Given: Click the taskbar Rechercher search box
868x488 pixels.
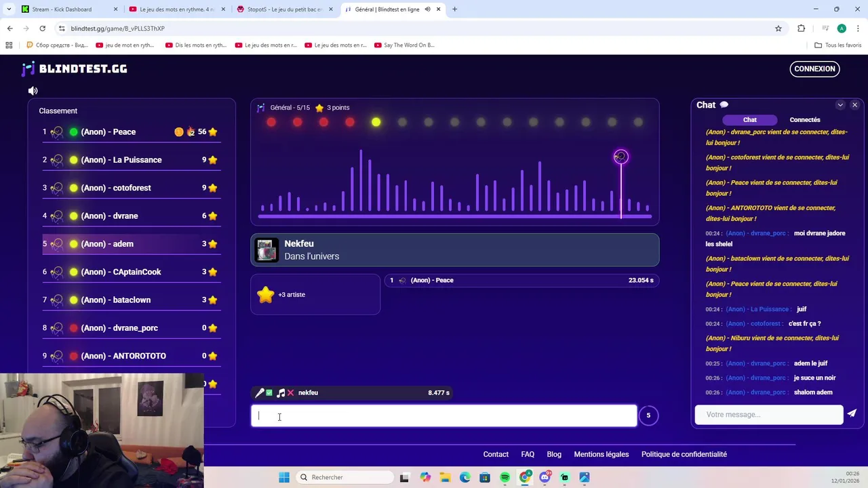Looking at the screenshot, I should [344, 477].
